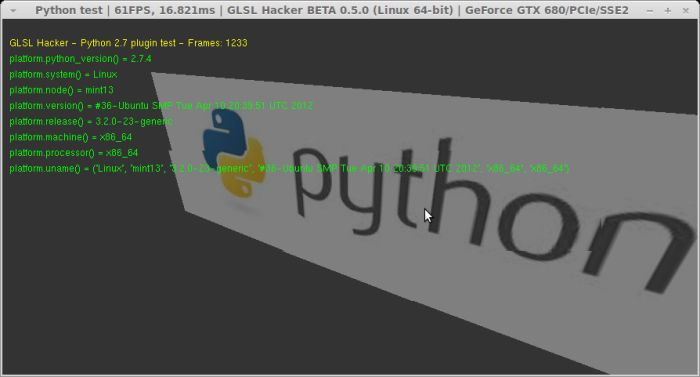Screen dimensions: 700x377
Task: Select the 'platform.uname()' output line
Action: coord(289,168)
